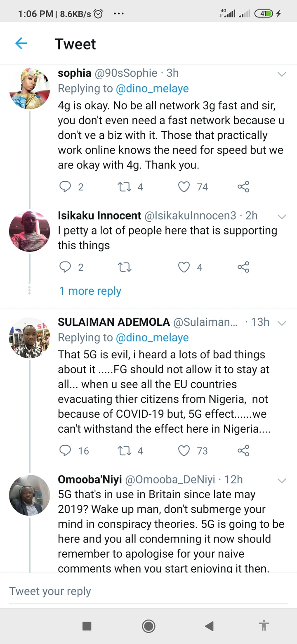
Task: Open the retweet icon on SULAIMAN ADEMOLA's tweet
Action: [x=124, y=451]
